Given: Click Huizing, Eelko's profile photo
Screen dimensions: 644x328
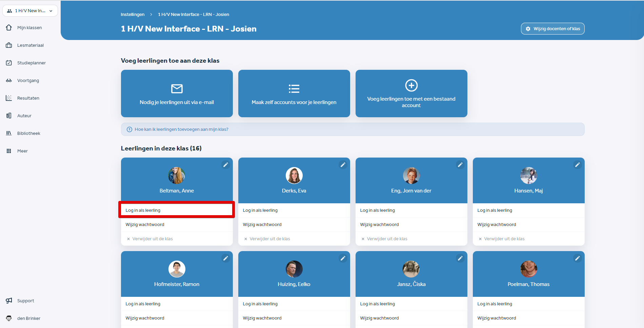Looking at the screenshot, I should pos(294,269).
